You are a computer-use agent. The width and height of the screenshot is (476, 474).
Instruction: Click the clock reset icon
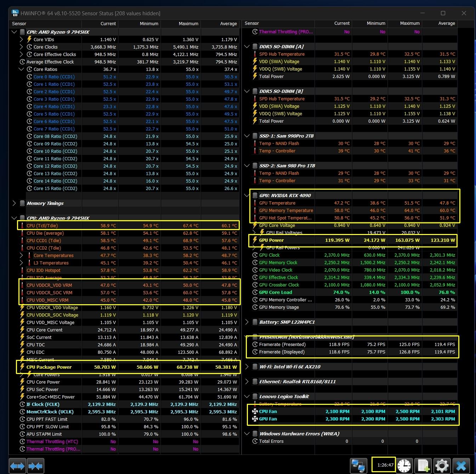404,465
